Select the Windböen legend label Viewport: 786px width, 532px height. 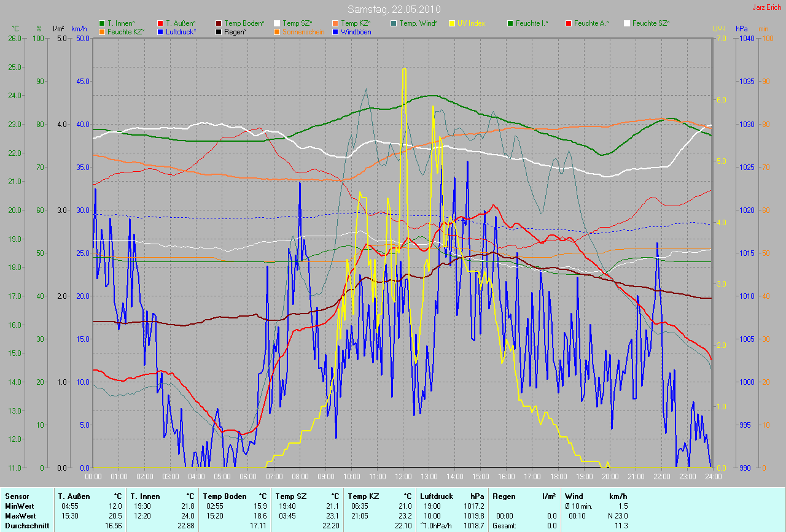click(356, 31)
